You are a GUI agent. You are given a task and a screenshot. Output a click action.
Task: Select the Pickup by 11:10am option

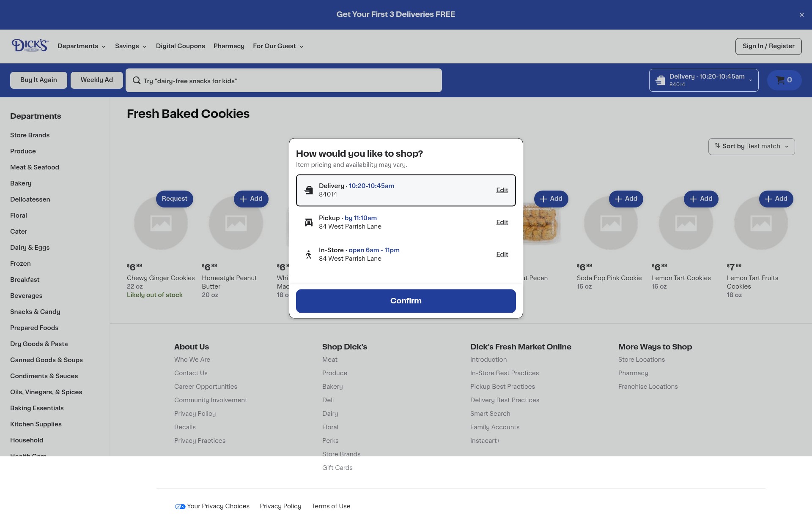coord(406,222)
